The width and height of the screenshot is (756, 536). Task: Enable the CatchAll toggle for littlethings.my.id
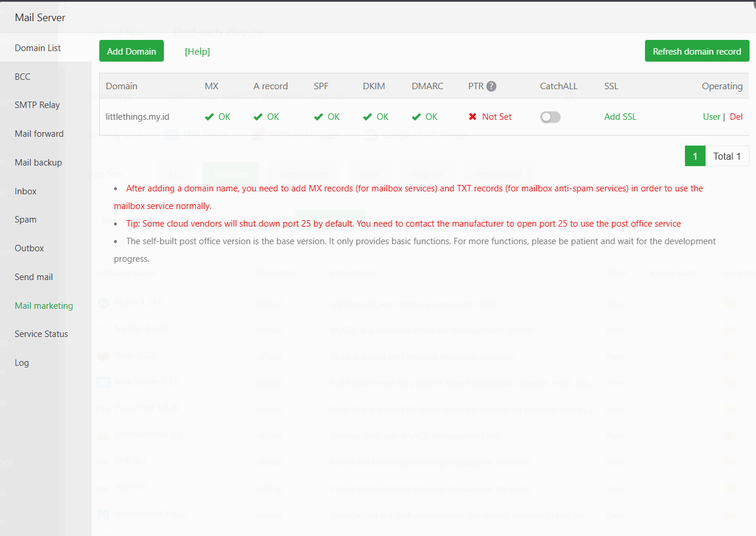click(550, 117)
